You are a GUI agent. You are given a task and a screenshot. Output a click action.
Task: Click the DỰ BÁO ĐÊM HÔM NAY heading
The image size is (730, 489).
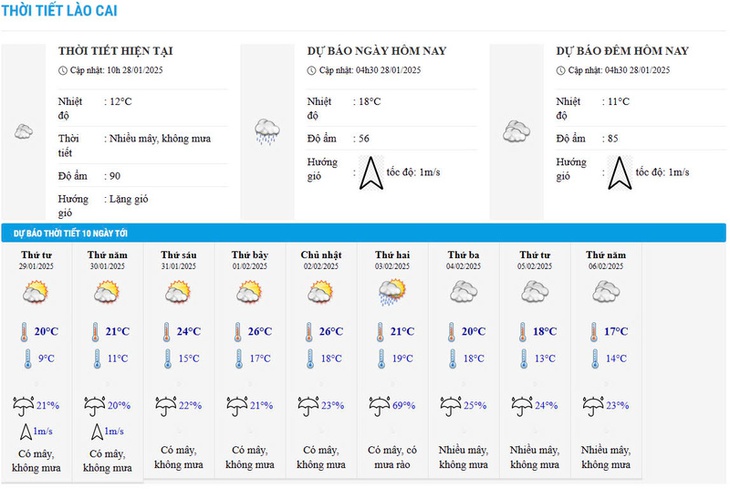(622, 51)
